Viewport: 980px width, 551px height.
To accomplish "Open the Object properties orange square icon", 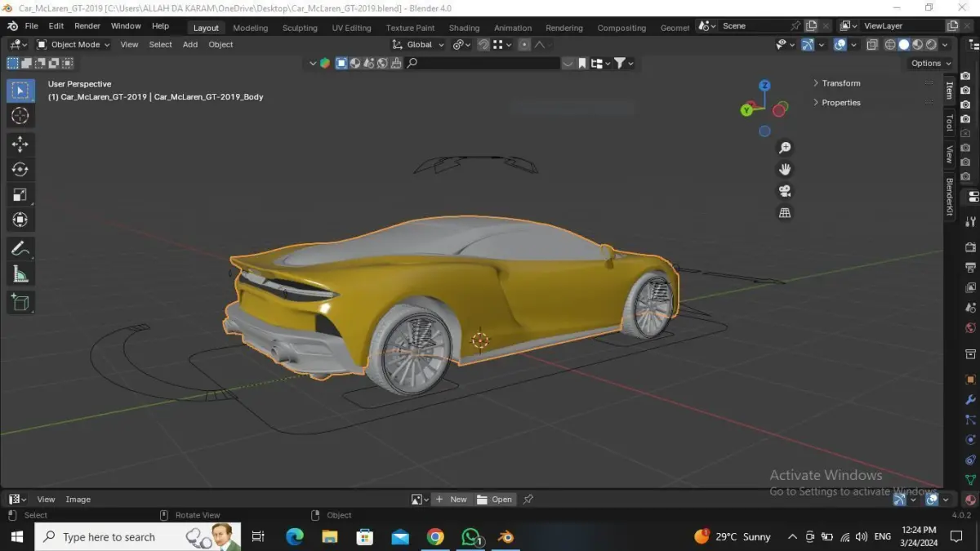I will tap(970, 380).
